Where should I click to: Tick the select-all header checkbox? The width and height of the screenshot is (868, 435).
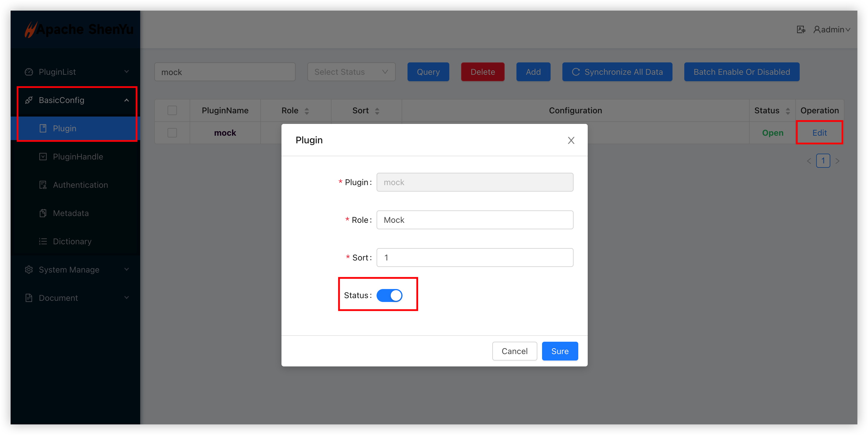172,111
